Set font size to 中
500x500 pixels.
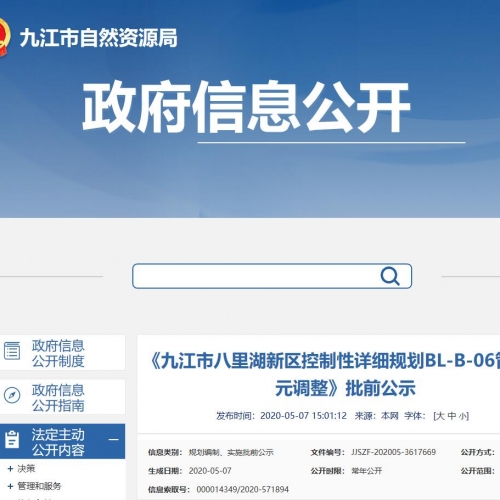pyautogui.click(x=452, y=416)
